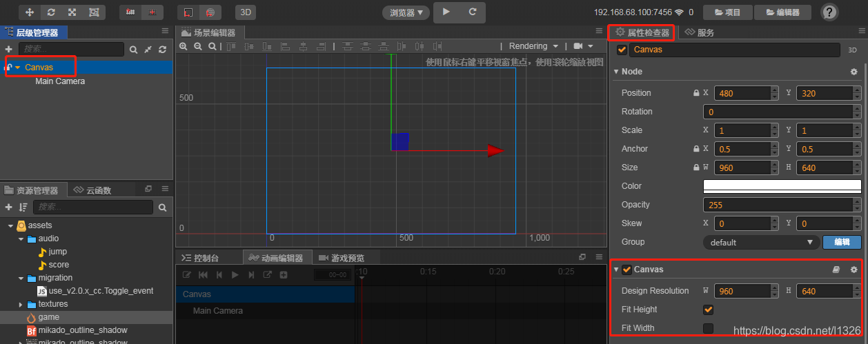Switch to the 场景编辑器 scene tab
This screenshot has height=344, width=868.
pyautogui.click(x=209, y=32)
